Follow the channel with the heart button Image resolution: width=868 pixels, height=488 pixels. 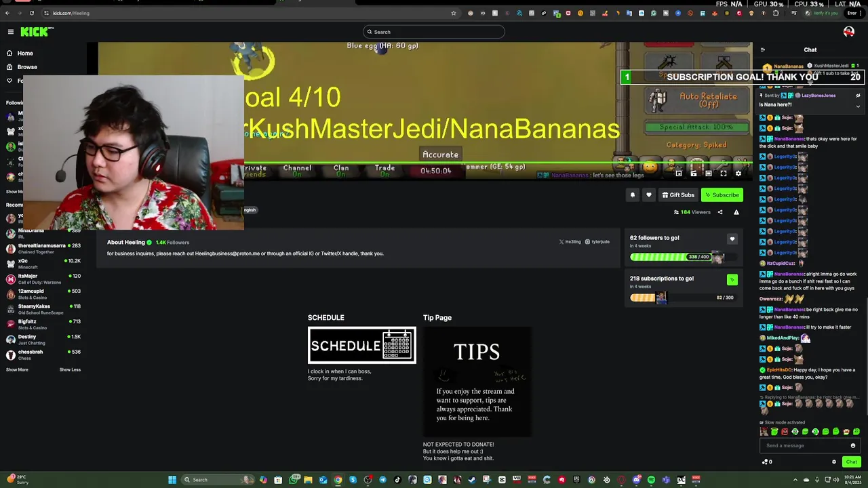pos(648,195)
